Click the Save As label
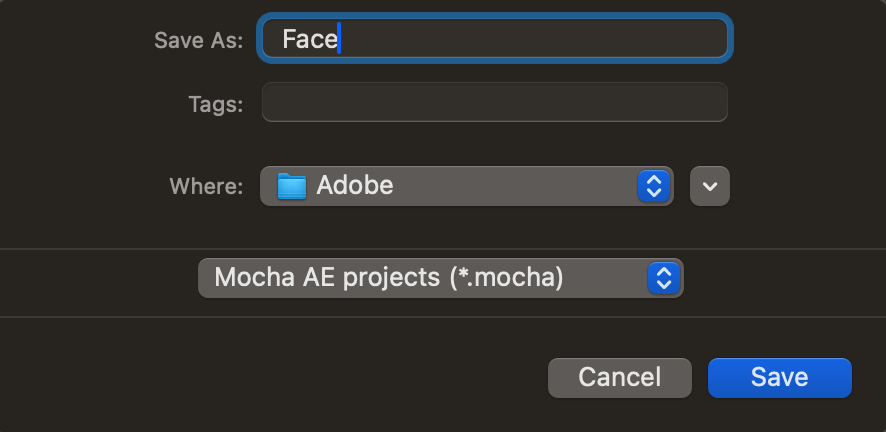Viewport: 886px width, 432px height. click(x=198, y=40)
